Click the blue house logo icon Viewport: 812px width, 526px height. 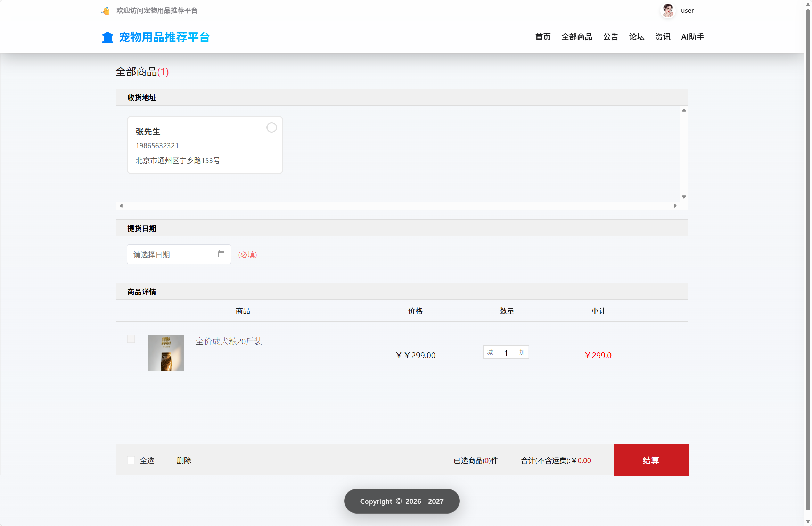point(107,37)
